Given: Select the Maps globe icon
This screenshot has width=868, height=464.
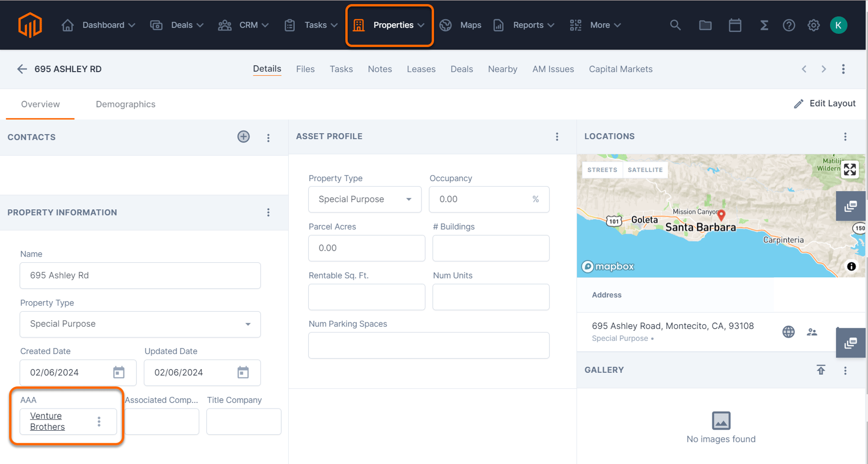Looking at the screenshot, I should pos(446,25).
